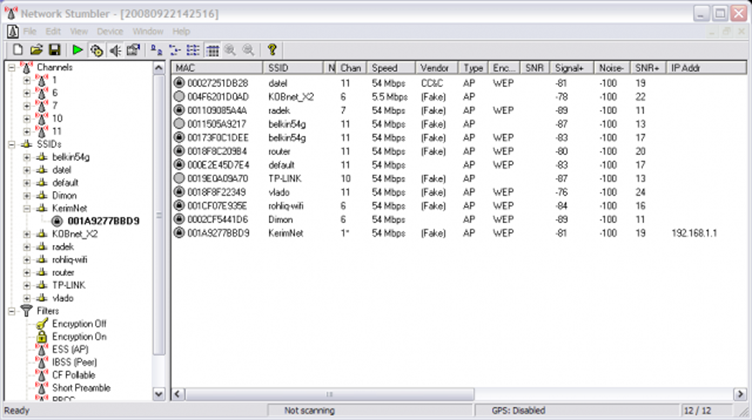Collapse the SSIDs tree node

[x=12, y=144]
